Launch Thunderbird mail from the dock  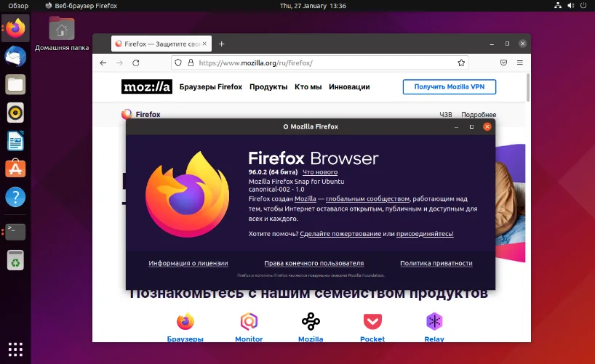(15, 57)
